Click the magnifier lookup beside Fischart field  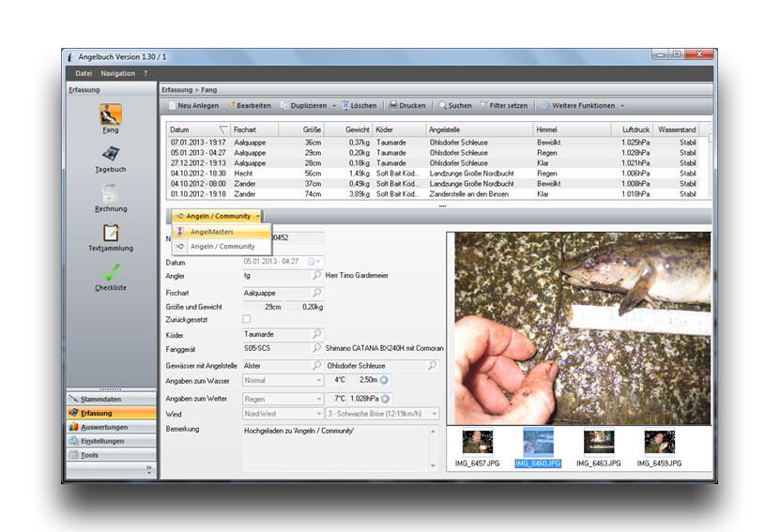pyautogui.click(x=316, y=293)
